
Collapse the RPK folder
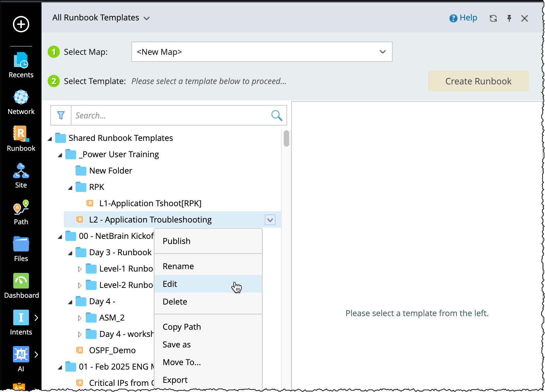tap(70, 187)
